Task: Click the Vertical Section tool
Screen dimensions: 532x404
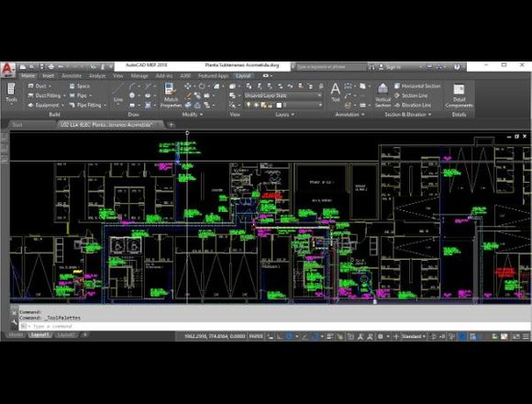Action: click(x=382, y=95)
